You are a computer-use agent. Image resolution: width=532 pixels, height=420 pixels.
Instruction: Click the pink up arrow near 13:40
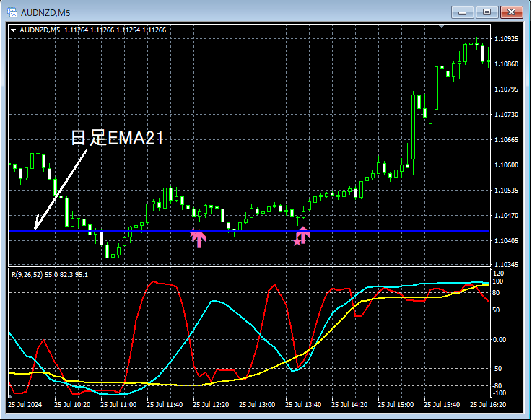coord(303,235)
